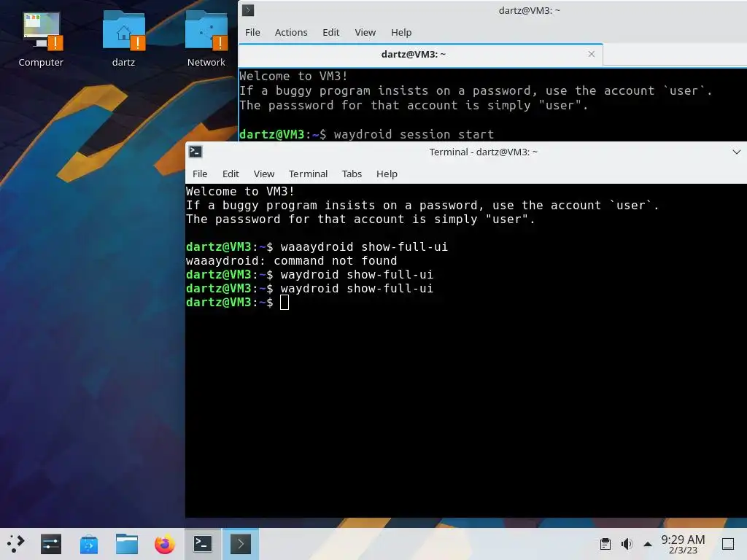
Task: Click 'Welcome to VM3!' in front terminal
Action: pyautogui.click(x=240, y=192)
